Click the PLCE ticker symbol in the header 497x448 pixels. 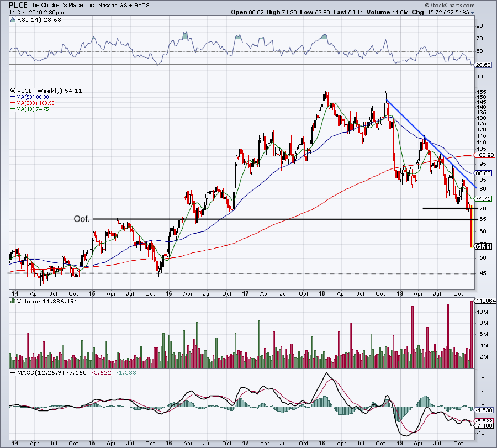point(18,5)
